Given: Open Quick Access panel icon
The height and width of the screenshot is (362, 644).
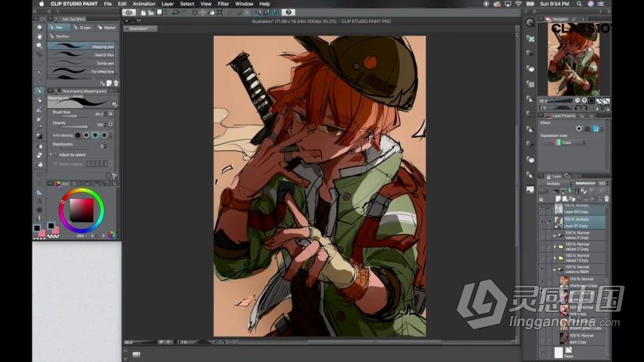Looking at the screenshot, I should coord(530,22).
